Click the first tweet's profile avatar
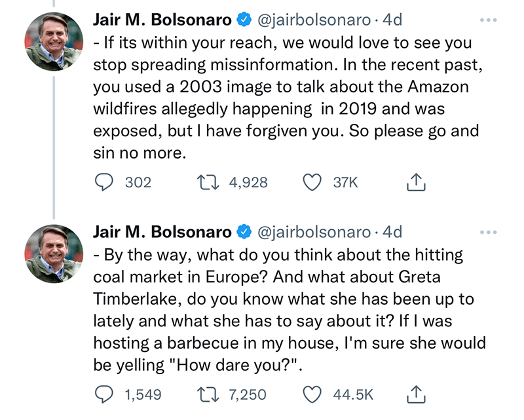The width and height of the screenshot is (524, 420). pos(54,41)
